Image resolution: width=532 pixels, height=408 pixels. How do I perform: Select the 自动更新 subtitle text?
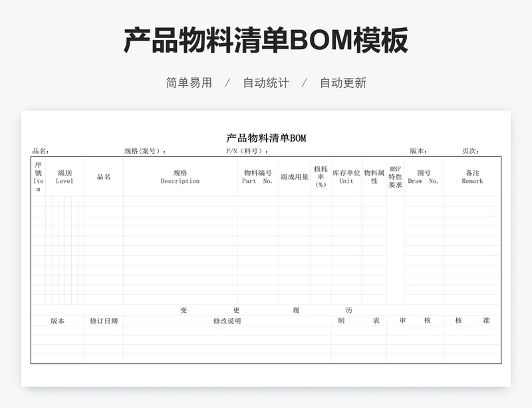point(343,83)
